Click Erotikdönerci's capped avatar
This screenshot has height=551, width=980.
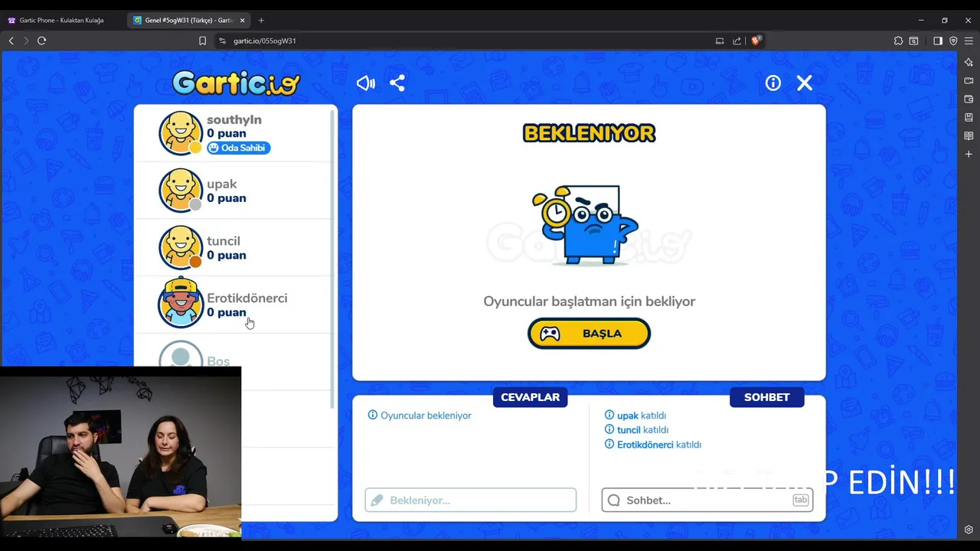[181, 303]
